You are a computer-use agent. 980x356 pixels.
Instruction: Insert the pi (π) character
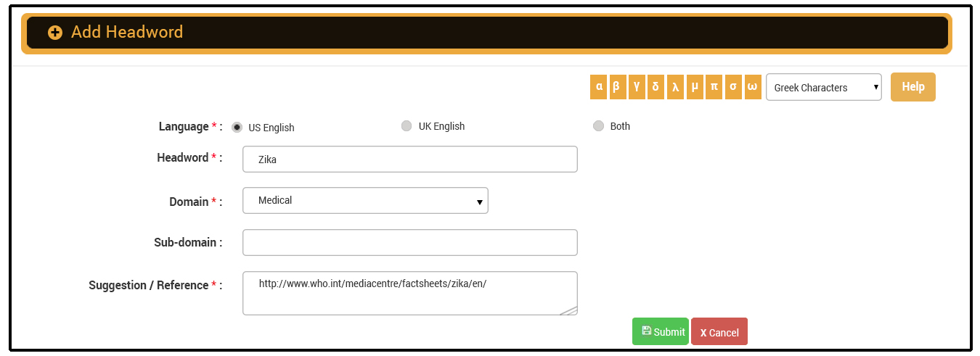(x=714, y=87)
